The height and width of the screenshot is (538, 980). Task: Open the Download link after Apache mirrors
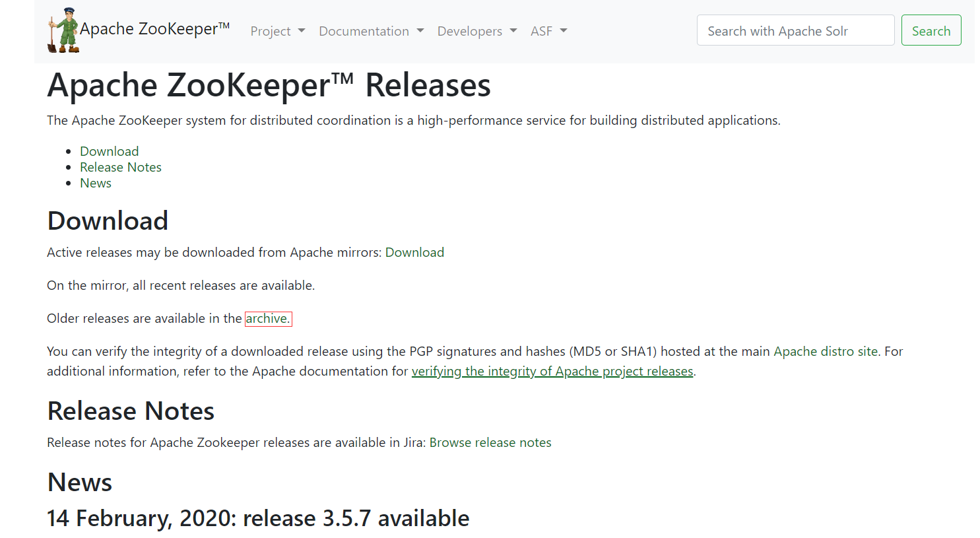pyautogui.click(x=414, y=252)
